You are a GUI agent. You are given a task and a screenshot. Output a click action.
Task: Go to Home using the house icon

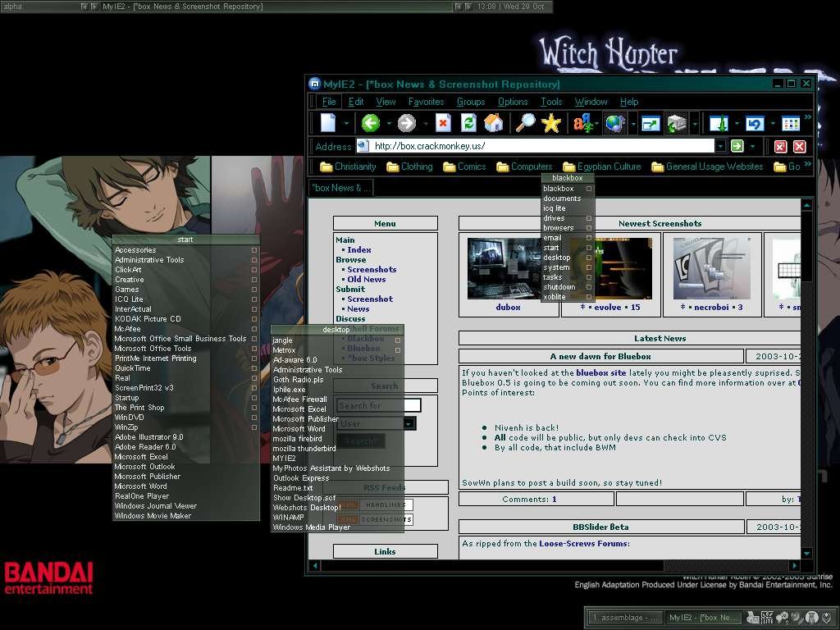tap(493, 123)
